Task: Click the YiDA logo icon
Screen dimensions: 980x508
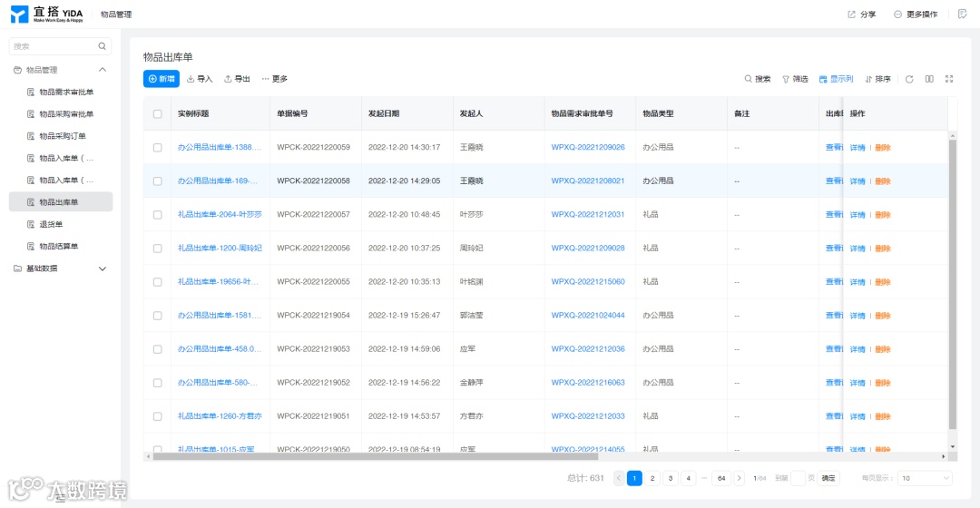Action: click(19, 15)
